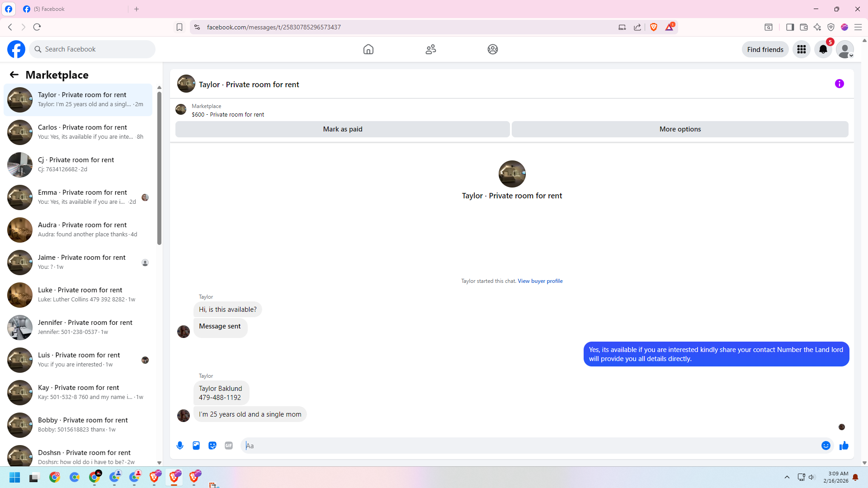
Task: Click the voice clip microphone icon
Action: 180,446
